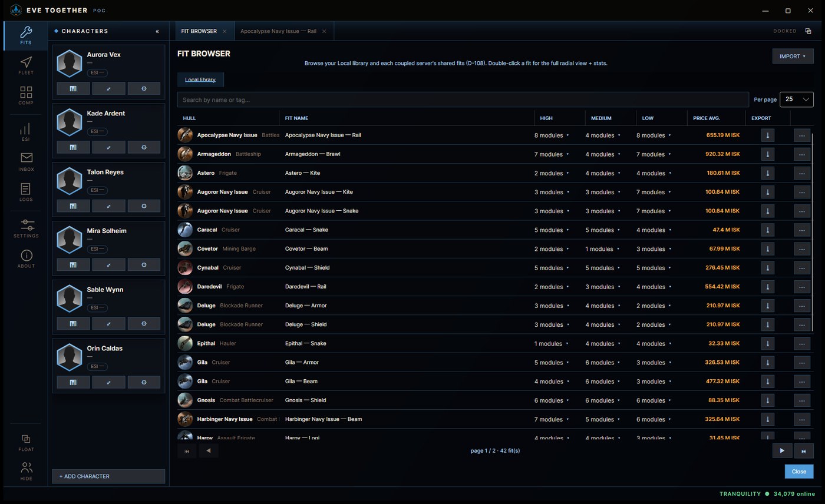Viewport: 825px width, 504px height.
Task: Click Talon Reyes's ESI status badge
Action: pos(97,190)
